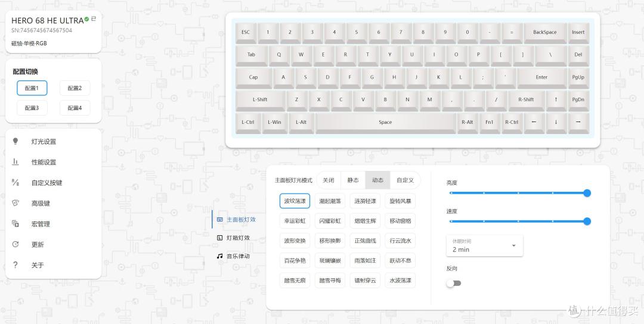
Task: Select profile 配置3
Action: (32, 108)
